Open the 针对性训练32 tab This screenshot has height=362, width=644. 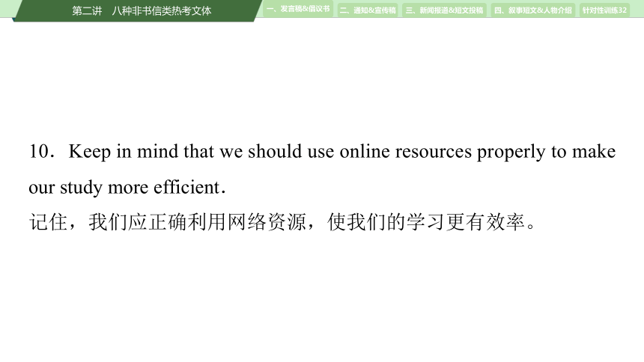click(604, 10)
